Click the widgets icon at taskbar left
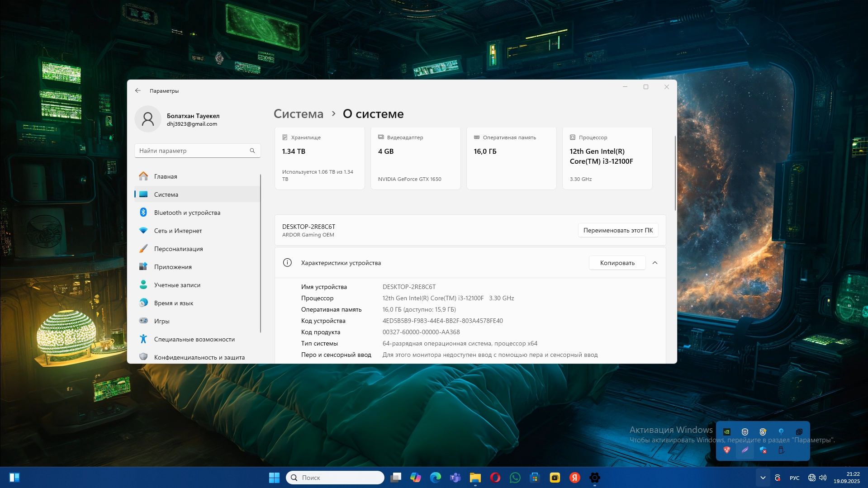 tap(14, 478)
